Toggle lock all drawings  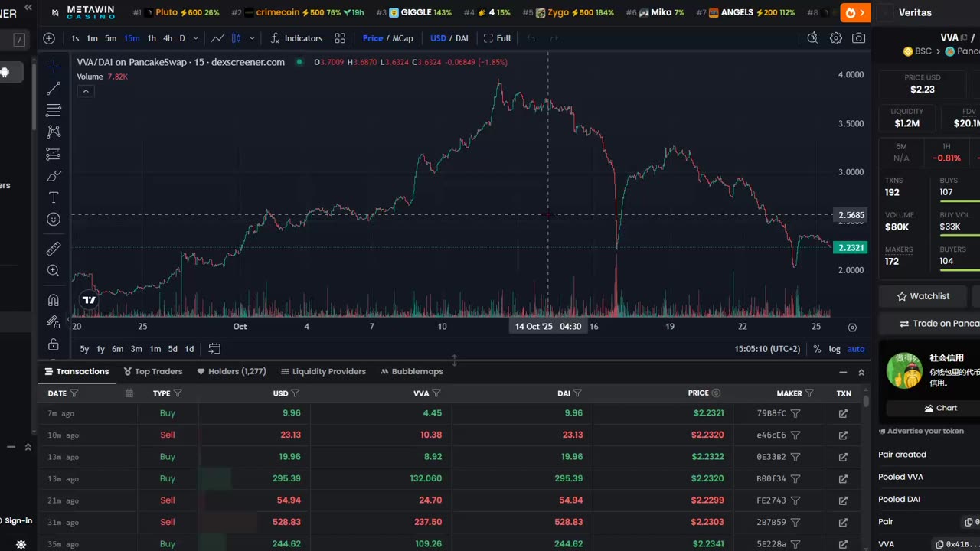pos(54,344)
